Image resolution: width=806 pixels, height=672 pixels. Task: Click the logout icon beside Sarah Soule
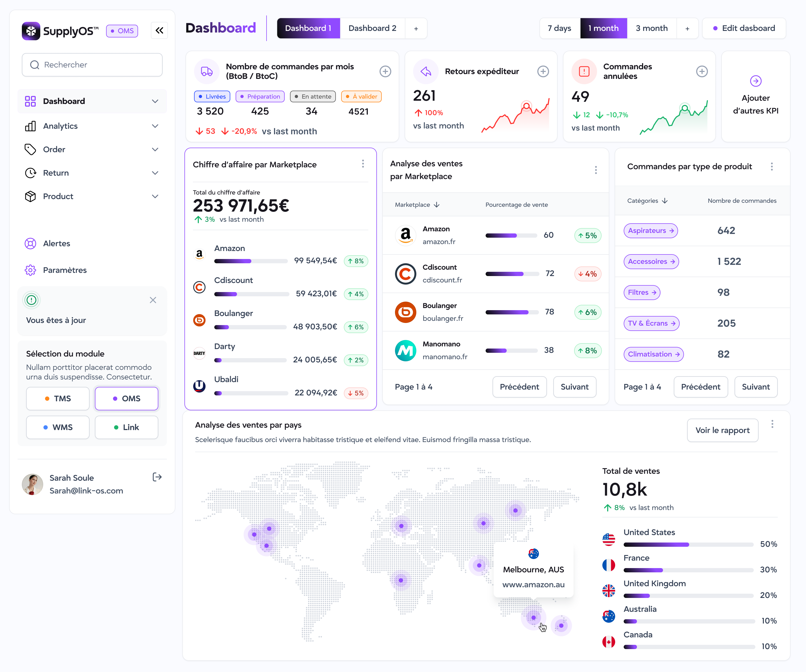click(x=157, y=477)
